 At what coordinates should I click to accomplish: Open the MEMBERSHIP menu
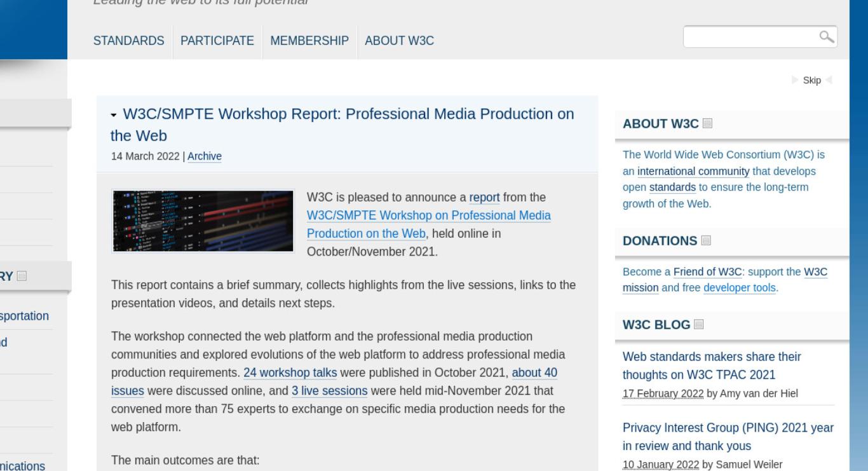tap(309, 41)
